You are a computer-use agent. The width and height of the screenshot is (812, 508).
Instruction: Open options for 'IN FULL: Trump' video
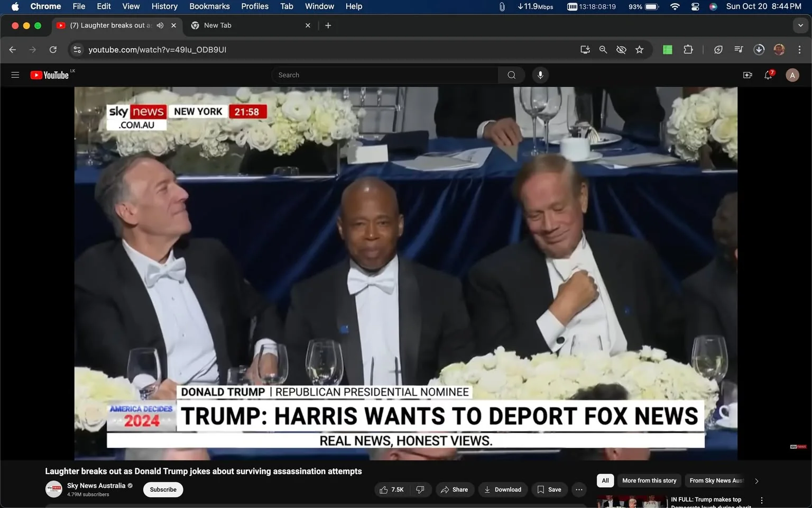[x=762, y=501]
